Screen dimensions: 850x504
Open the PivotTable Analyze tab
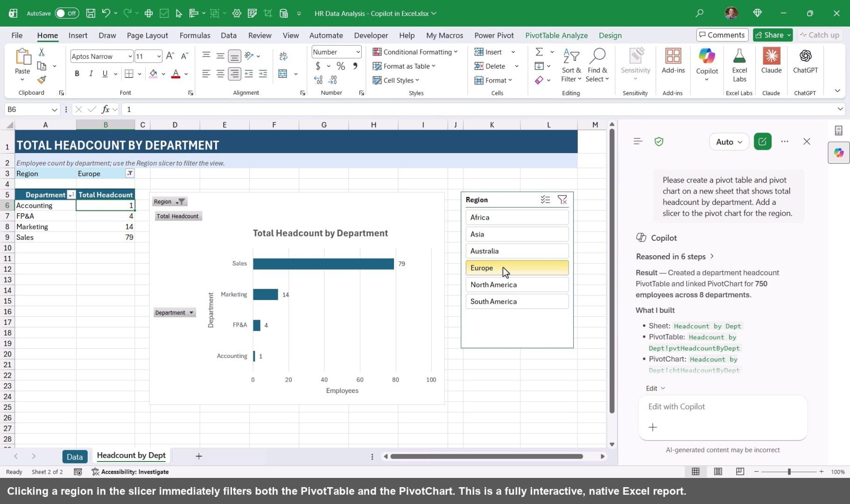[x=556, y=35]
